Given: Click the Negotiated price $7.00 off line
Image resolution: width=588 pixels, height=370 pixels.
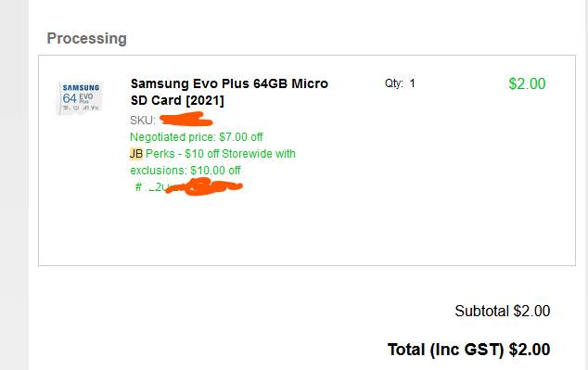Looking at the screenshot, I should (x=196, y=137).
